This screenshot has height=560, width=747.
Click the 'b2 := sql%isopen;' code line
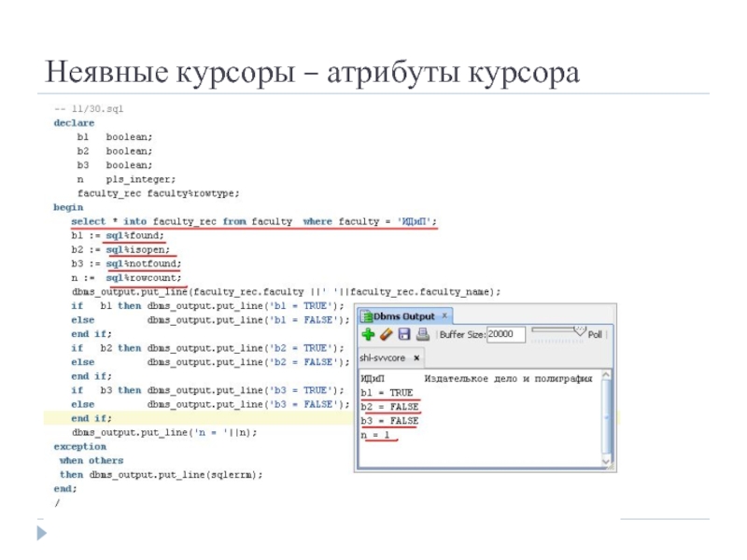coord(120,250)
